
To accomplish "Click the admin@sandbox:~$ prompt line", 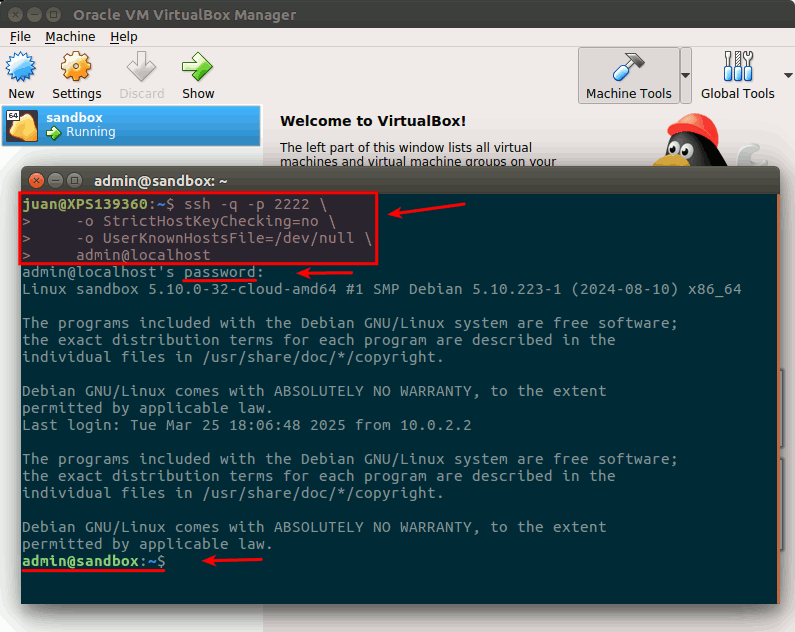I will (93, 561).
